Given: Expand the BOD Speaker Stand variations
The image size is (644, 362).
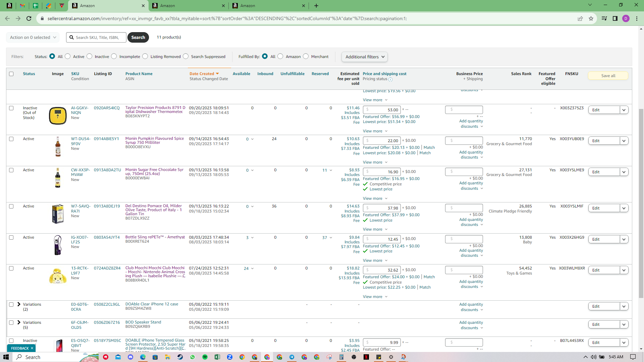Looking at the screenshot, I should pos(19,322).
